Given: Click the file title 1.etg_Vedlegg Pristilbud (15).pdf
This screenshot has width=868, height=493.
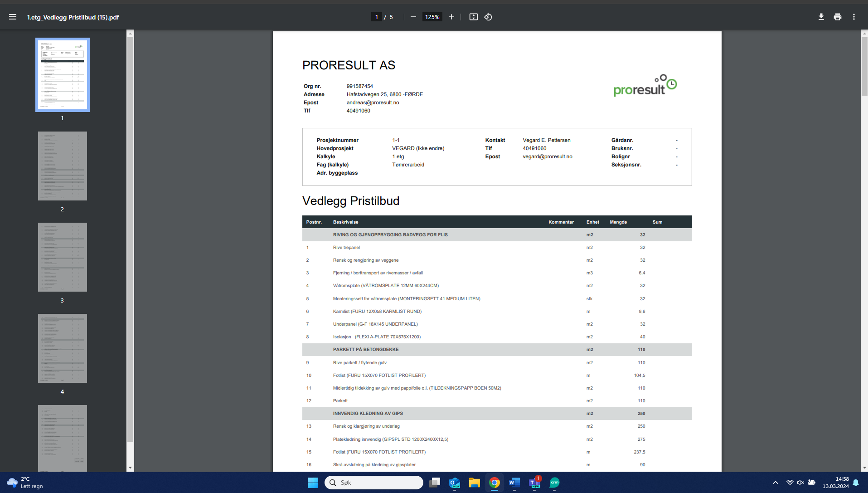Looking at the screenshot, I should pos(73,17).
